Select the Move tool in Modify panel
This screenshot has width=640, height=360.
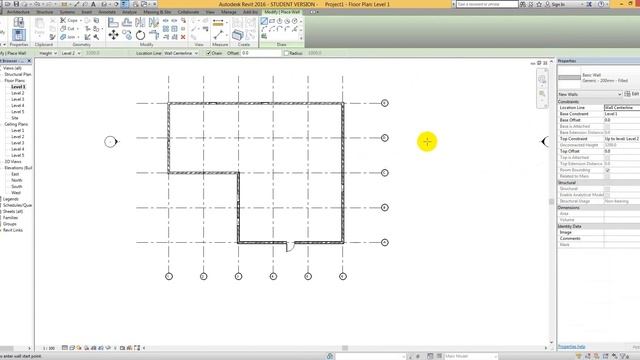click(x=113, y=35)
